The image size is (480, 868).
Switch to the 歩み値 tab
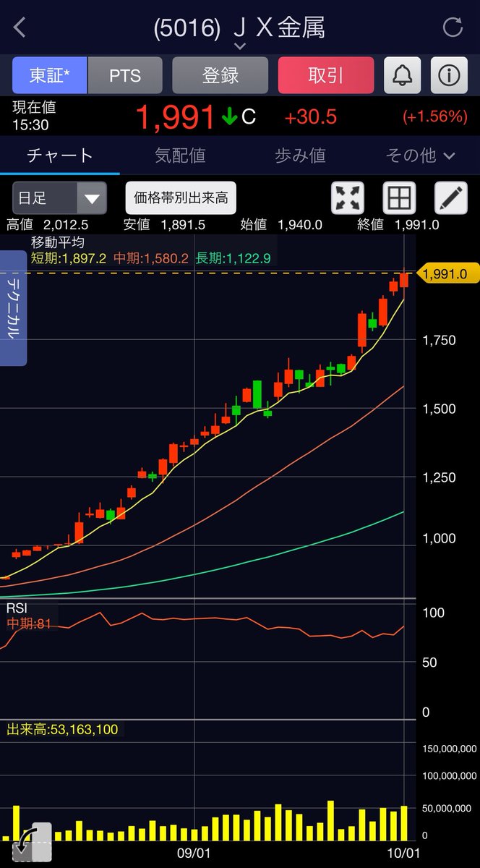[300, 156]
